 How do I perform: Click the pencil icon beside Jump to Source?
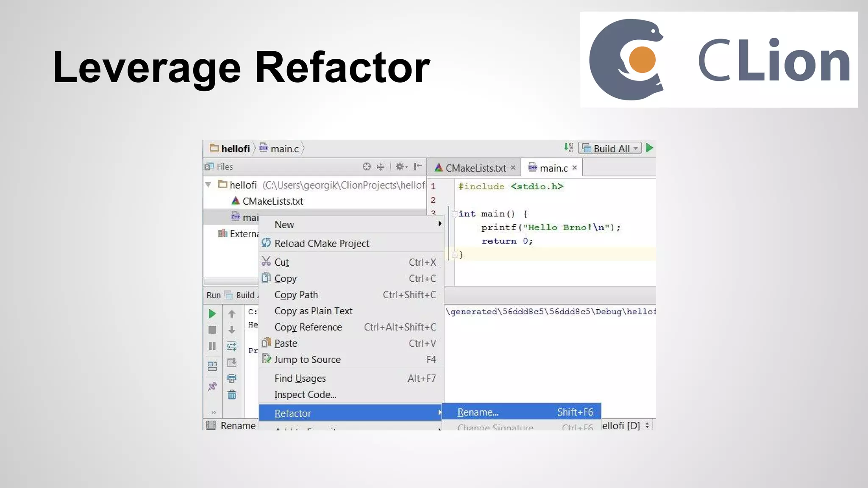pyautogui.click(x=266, y=358)
